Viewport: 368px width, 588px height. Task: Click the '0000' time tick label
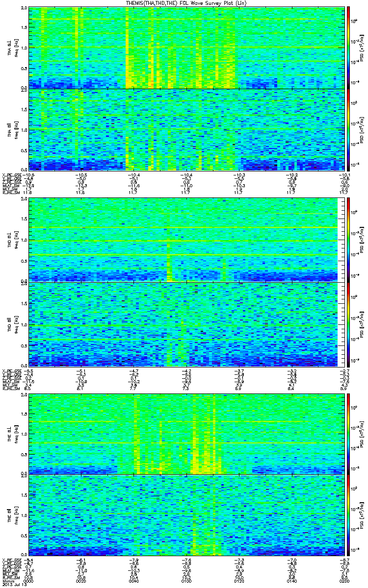[x=29, y=582]
